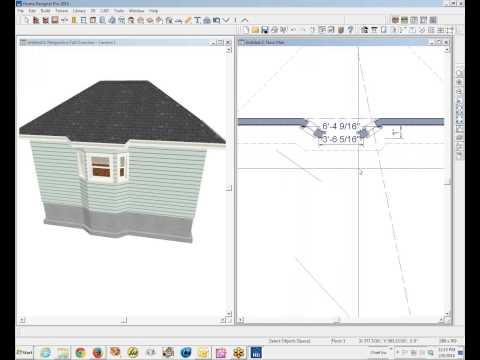This screenshot has height=360, width=480.
Task: Open the Help menu
Action: tap(153, 11)
